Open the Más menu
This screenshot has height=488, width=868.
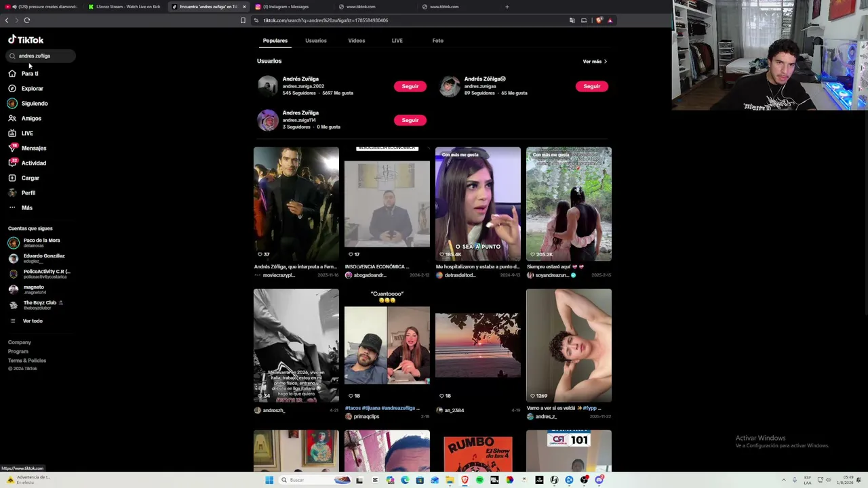[27, 207]
